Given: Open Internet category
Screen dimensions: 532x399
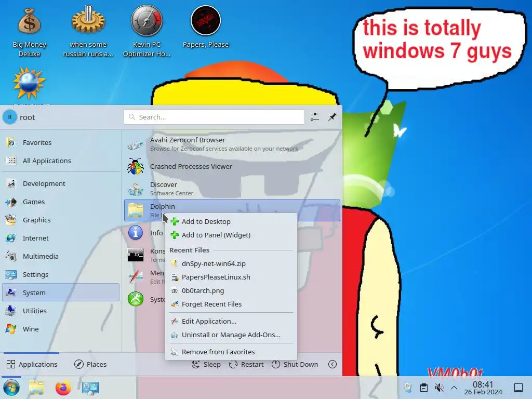Looking at the screenshot, I should [x=61, y=238].
